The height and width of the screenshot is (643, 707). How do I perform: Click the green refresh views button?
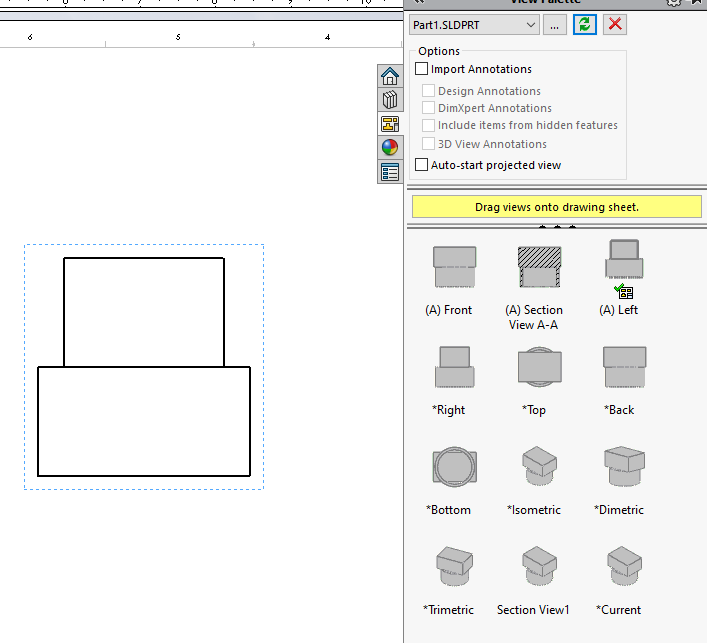pyautogui.click(x=585, y=24)
